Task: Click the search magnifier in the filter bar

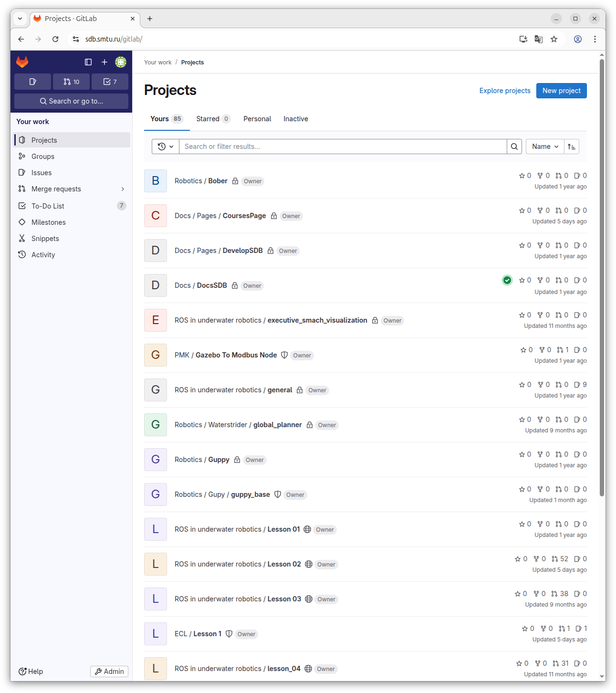Action: pos(514,147)
